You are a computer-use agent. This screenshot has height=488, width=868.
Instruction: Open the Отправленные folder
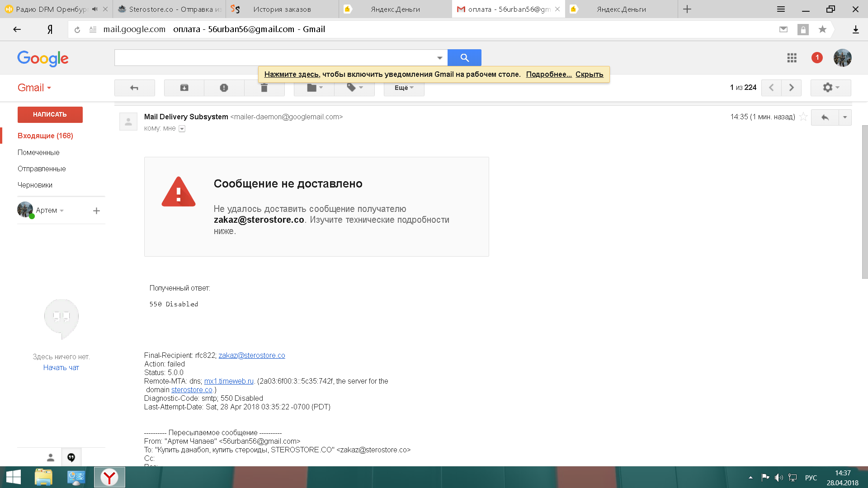click(42, 169)
